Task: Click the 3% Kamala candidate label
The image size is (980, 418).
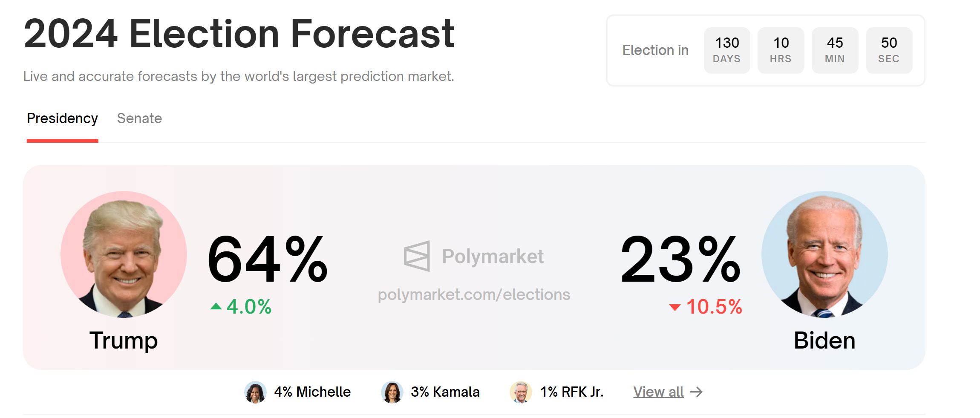Action: [445, 392]
